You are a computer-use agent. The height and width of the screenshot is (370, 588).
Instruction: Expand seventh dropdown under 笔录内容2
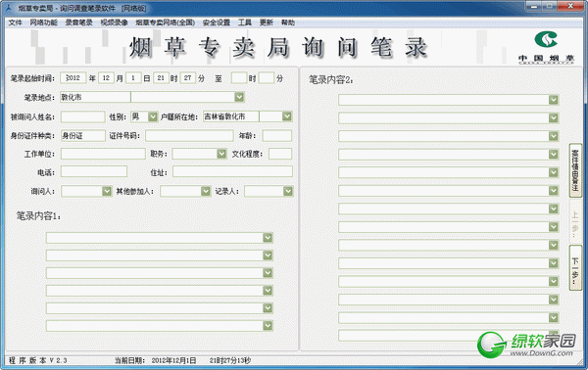(554, 208)
